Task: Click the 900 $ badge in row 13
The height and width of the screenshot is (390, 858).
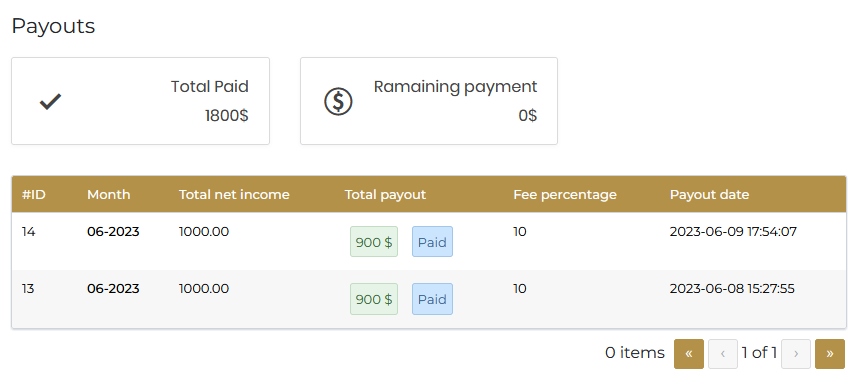Action: (374, 299)
